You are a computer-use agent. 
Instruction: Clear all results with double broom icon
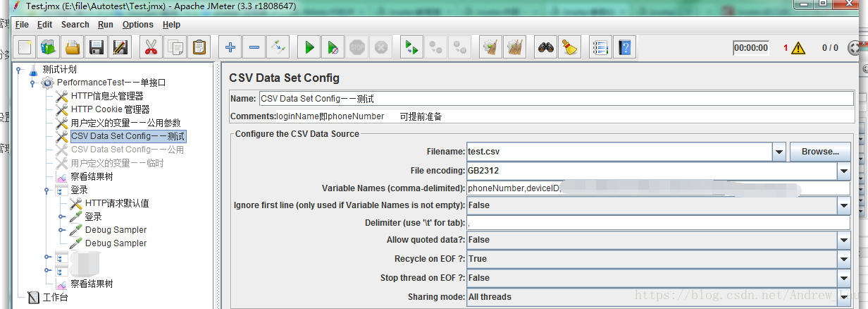tap(515, 47)
